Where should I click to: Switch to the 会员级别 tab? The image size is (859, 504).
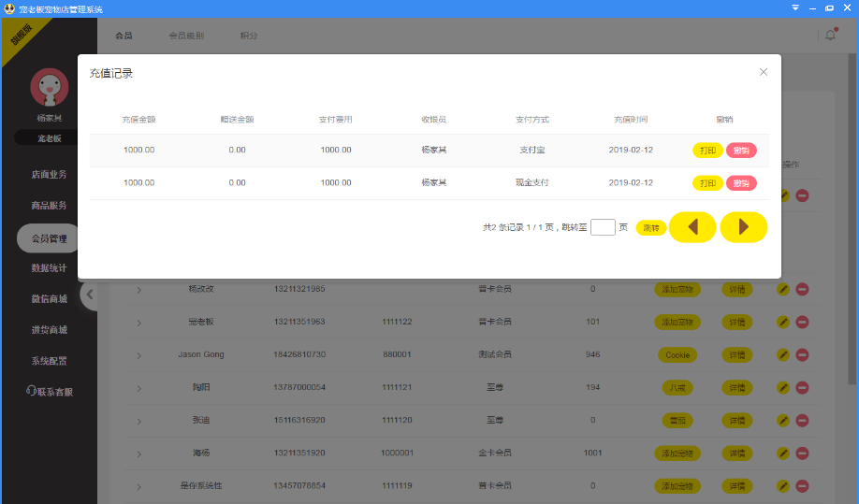[186, 36]
